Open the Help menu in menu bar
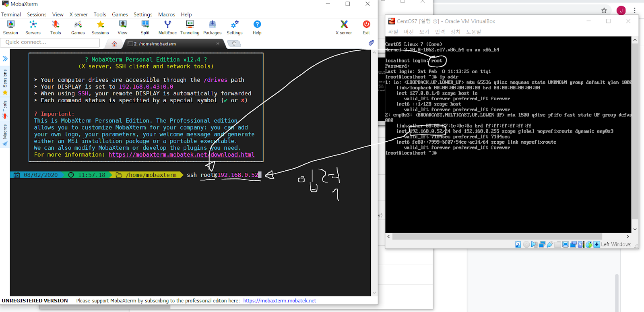The image size is (644, 312). point(186,14)
